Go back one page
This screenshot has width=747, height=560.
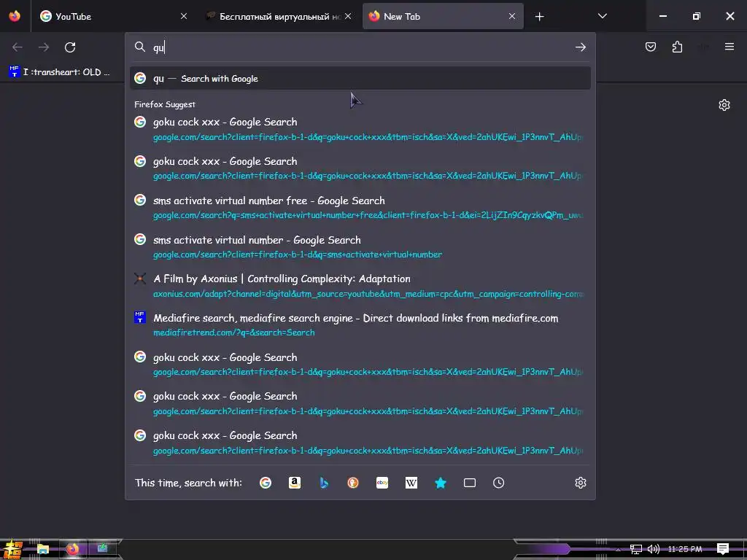click(18, 47)
